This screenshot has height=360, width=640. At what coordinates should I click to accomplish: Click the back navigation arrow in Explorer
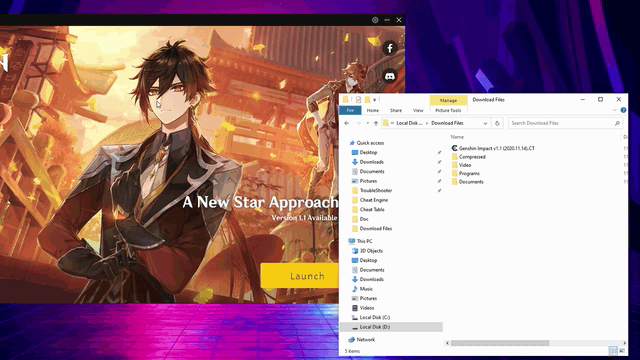point(347,123)
